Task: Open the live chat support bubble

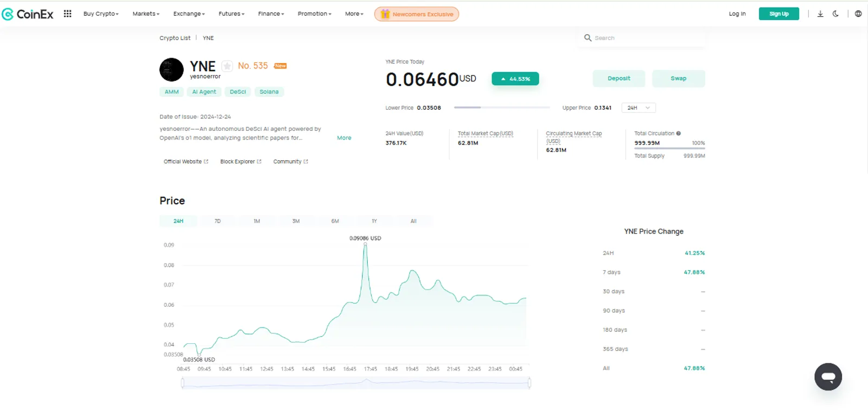Action: [x=828, y=377]
